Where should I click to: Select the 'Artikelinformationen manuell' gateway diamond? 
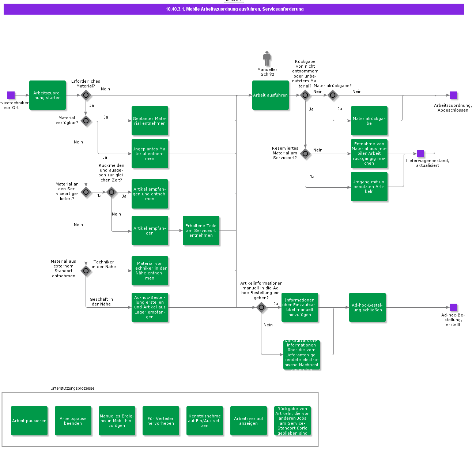(261, 307)
